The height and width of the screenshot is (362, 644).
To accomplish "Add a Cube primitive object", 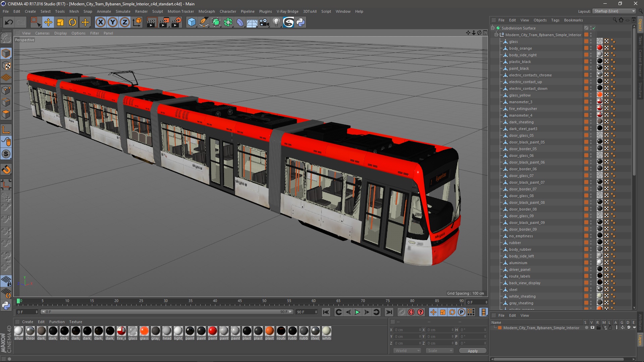I will pos(192,22).
